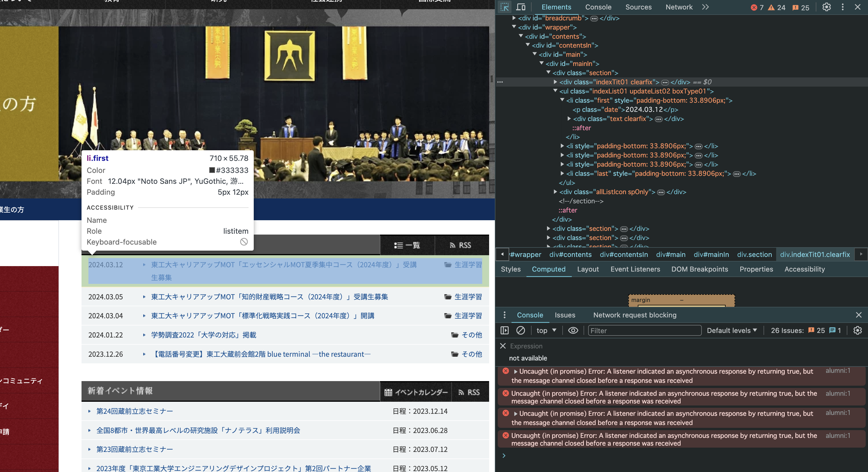This screenshot has width=868, height=472.
Task: Clear console with the ban icon
Action: [x=521, y=330]
